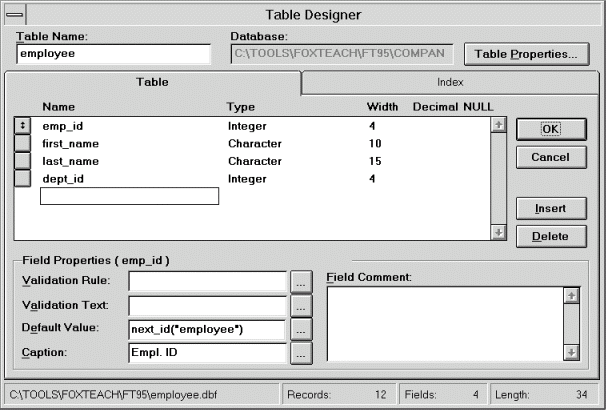Click the field list scroll up arrow
Screen dimensions: 606x410
tap(499, 125)
